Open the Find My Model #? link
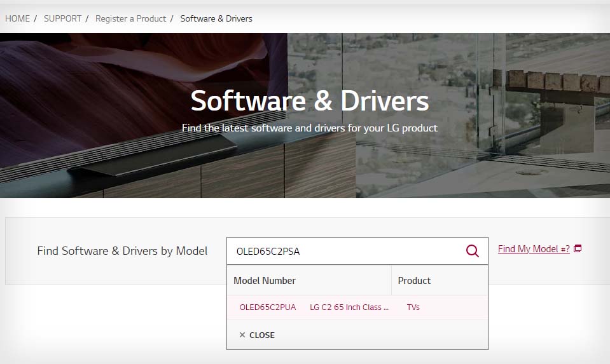The image size is (610, 364). pyautogui.click(x=534, y=249)
